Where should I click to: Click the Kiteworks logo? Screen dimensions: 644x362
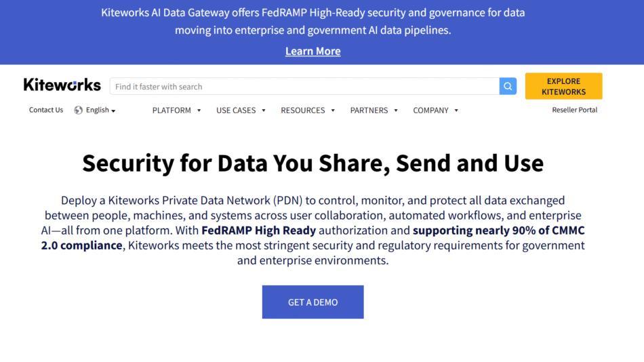point(62,85)
